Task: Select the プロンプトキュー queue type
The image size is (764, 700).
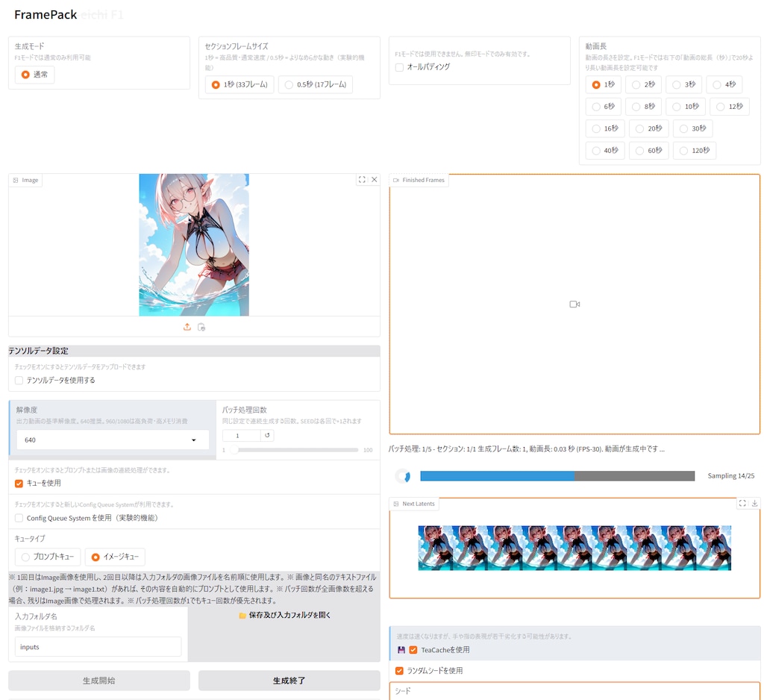Action: tap(48, 557)
